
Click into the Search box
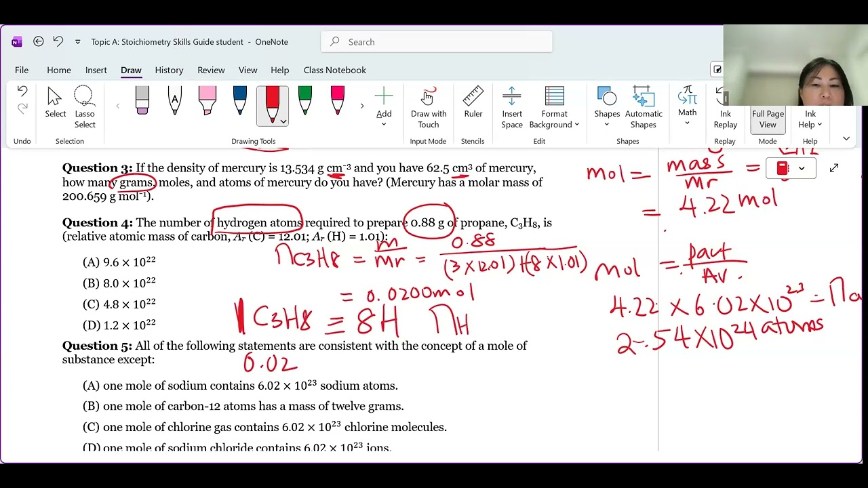(437, 42)
